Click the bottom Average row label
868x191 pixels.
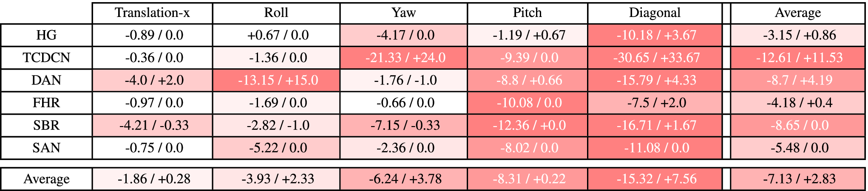[x=46, y=179]
